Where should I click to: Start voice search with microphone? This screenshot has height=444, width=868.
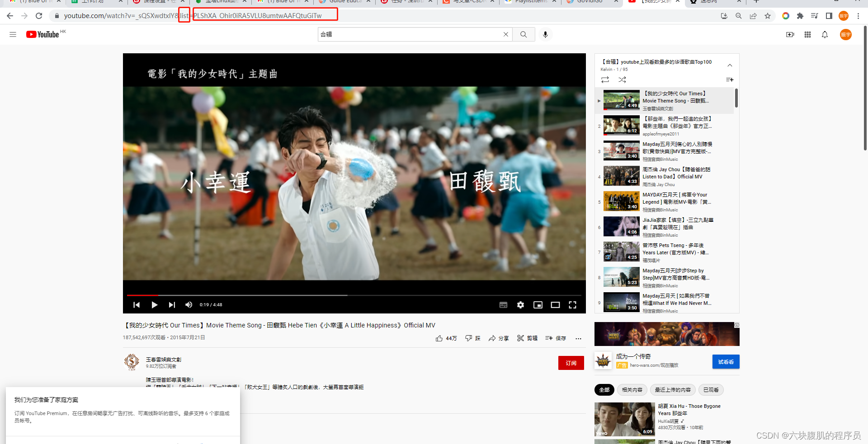(545, 34)
